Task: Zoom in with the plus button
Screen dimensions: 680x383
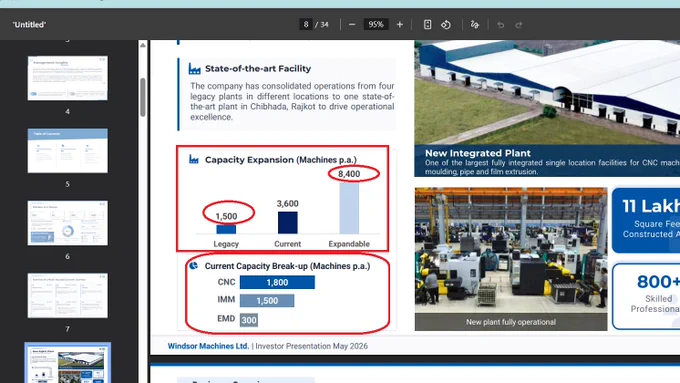Action: coord(399,25)
